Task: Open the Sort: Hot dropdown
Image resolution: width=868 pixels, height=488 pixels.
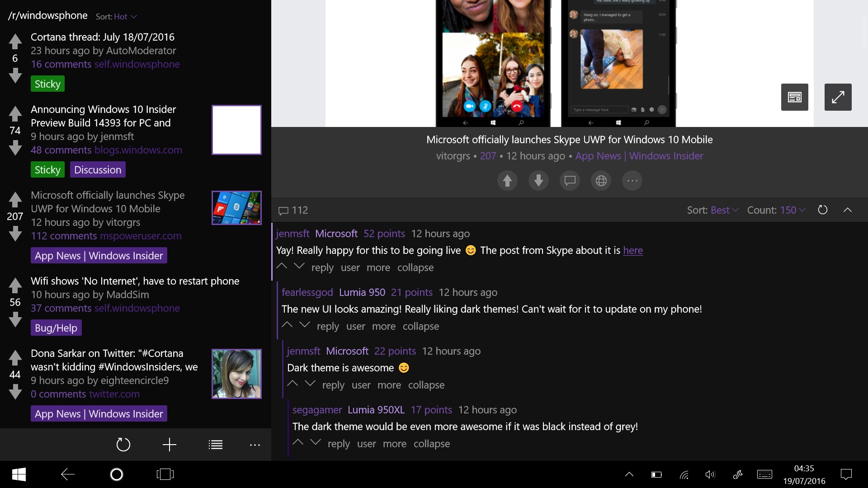Action: pos(116,16)
